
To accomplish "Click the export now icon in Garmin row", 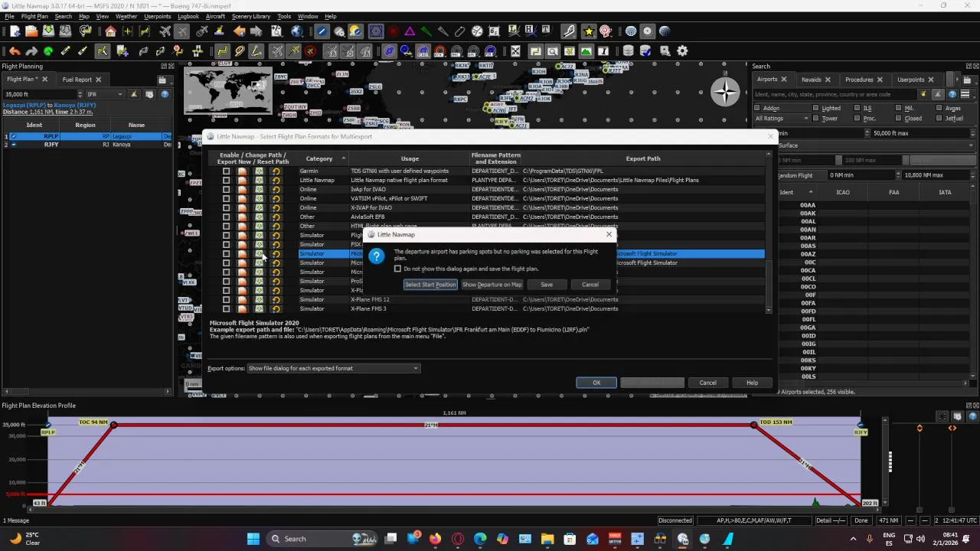I will coord(259,171).
